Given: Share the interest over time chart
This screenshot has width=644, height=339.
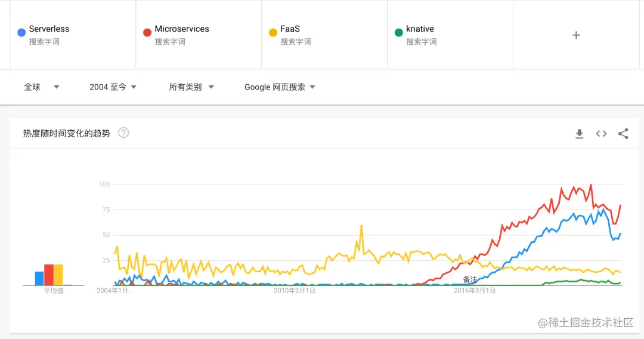Looking at the screenshot, I should click(x=623, y=134).
